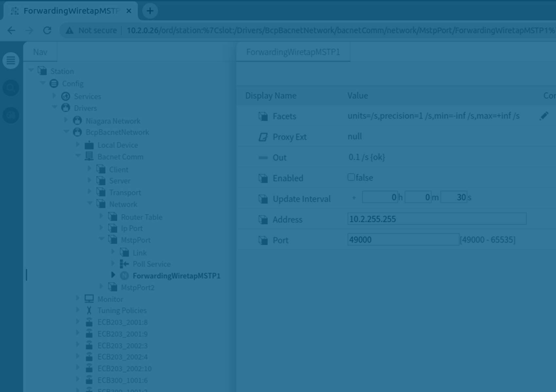Click the Address input field
The image size is (556, 392).
pyautogui.click(x=437, y=219)
